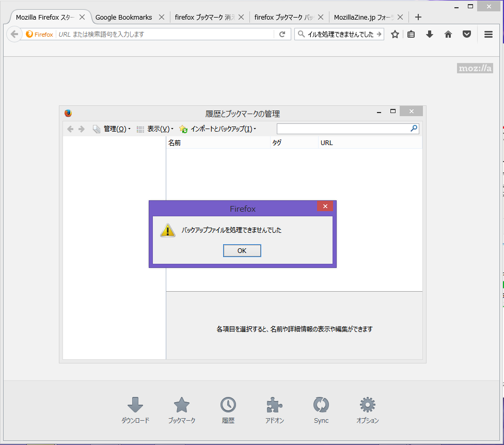The width and height of the screenshot is (504, 445).
Task: Close the MozillaZine.jp tab
Action: tap(400, 17)
